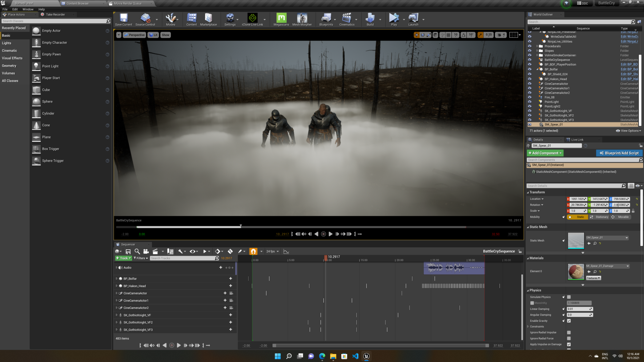
Task: Click the Sequencer find-in-browser magnifier icon
Action: tap(137, 251)
